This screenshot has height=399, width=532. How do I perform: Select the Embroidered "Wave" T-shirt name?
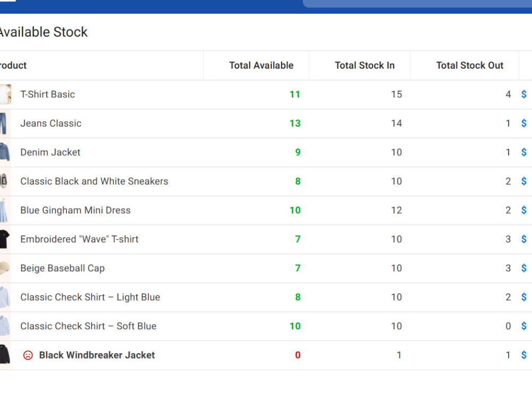point(79,239)
